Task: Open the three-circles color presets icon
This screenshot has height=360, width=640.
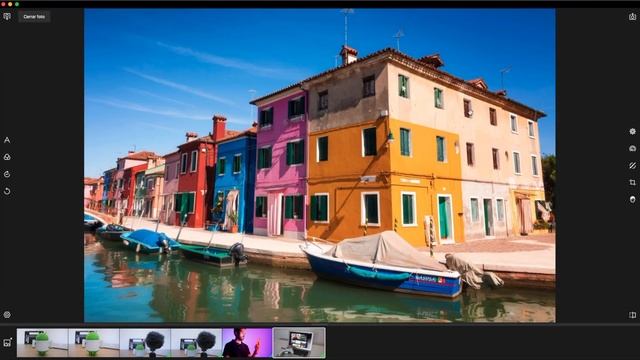Action: (x=7, y=157)
